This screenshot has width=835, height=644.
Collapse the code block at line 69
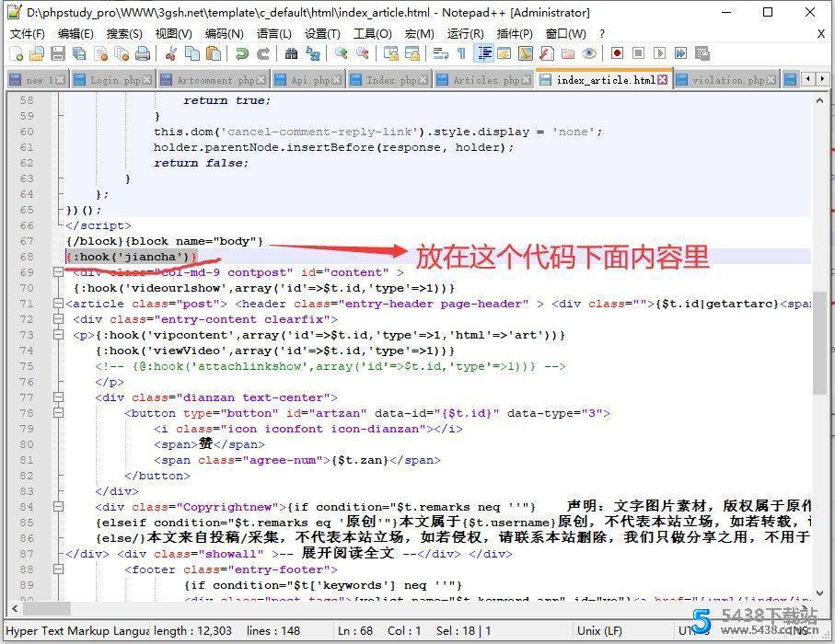point(59,272)
